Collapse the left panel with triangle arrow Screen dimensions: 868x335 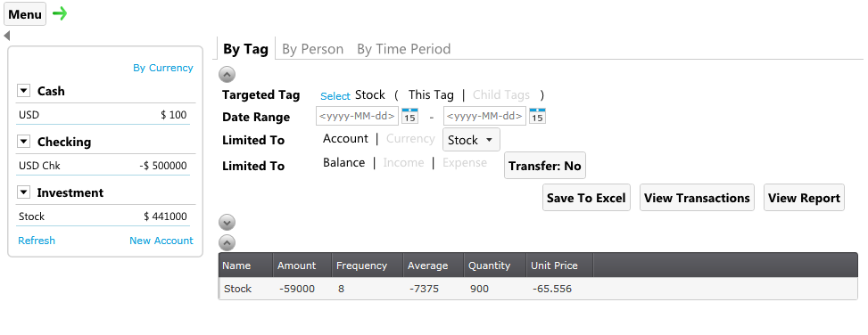(x=6, y=36)
